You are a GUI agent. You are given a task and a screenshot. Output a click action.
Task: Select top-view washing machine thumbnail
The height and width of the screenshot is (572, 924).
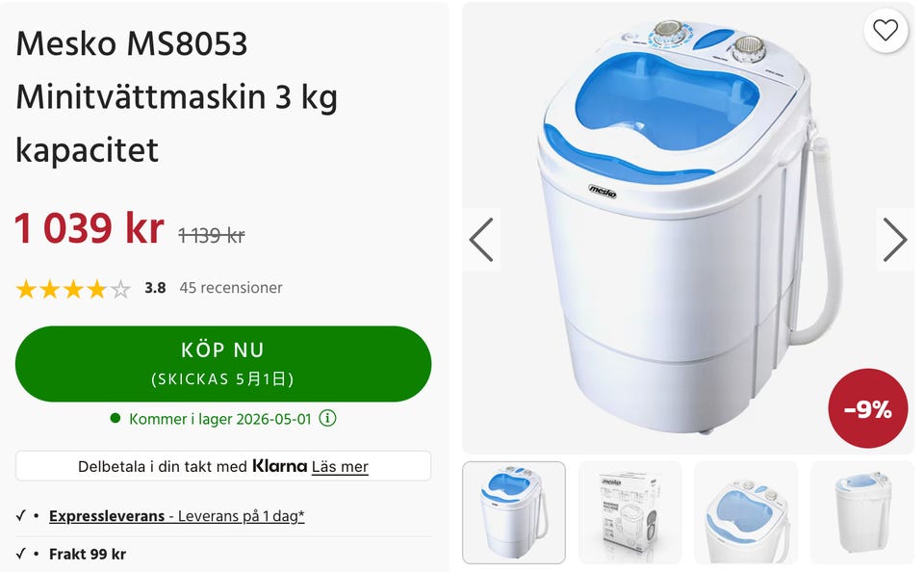pyautogui.click(x=746, y=512)
